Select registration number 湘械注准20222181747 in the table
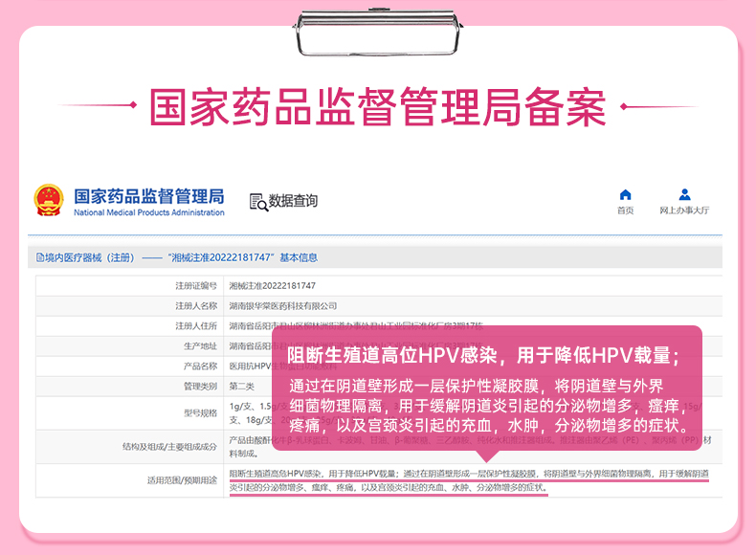 [x=273, y=286]
